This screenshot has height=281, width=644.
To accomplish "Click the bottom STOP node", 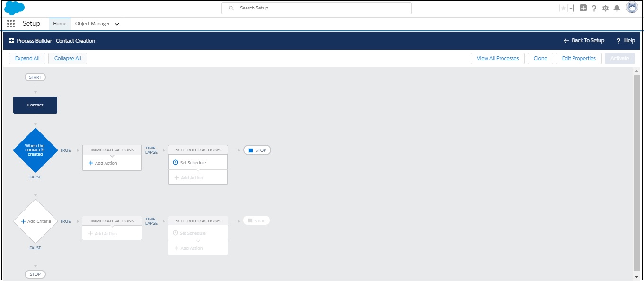I will click(x=35, y=274).
